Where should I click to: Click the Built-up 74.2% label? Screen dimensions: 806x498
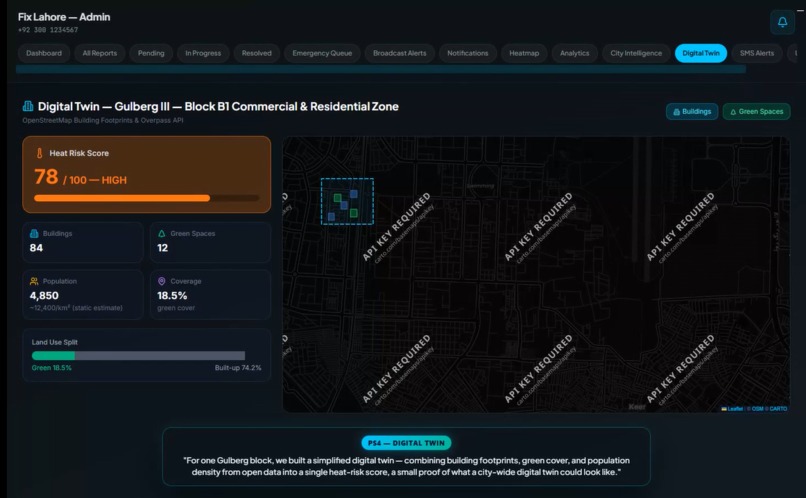tap(238, 368)
